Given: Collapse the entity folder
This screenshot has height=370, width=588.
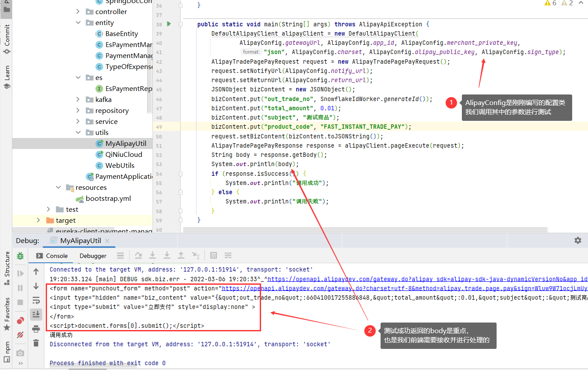Looking at the screenshot, I should (x=78, y=22).
